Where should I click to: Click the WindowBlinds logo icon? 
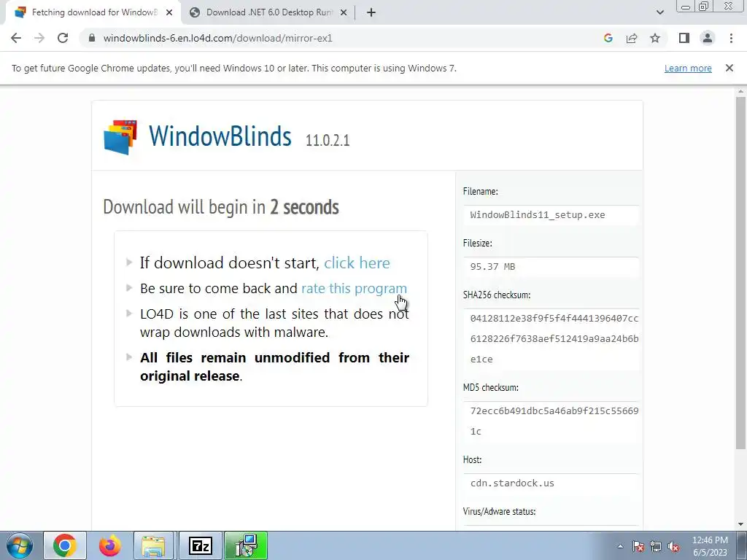[120, 137]
